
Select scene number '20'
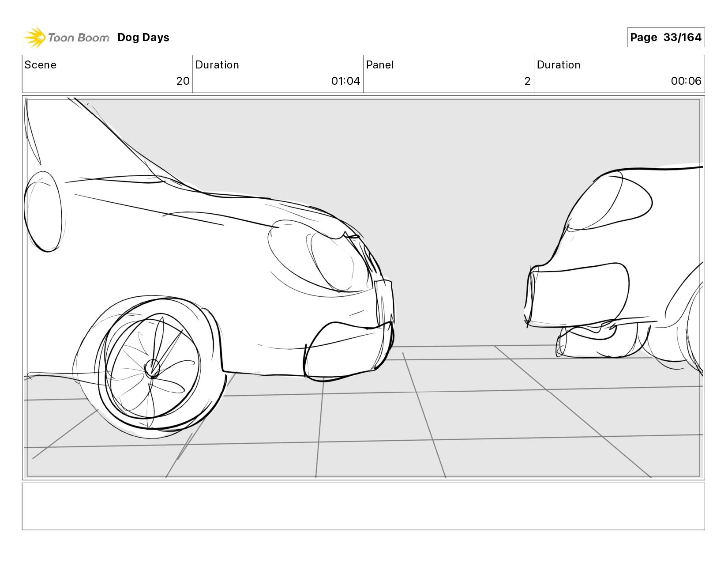coord(183,81)
